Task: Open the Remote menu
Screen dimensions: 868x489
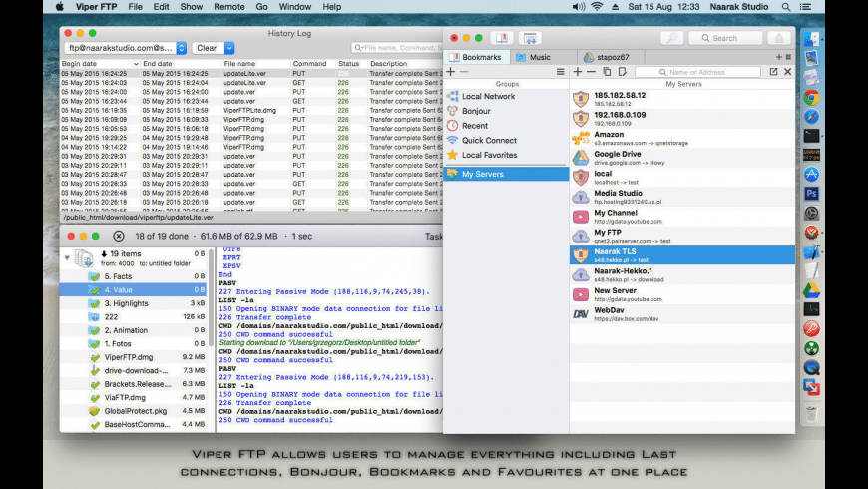Action: coord(229,7)
